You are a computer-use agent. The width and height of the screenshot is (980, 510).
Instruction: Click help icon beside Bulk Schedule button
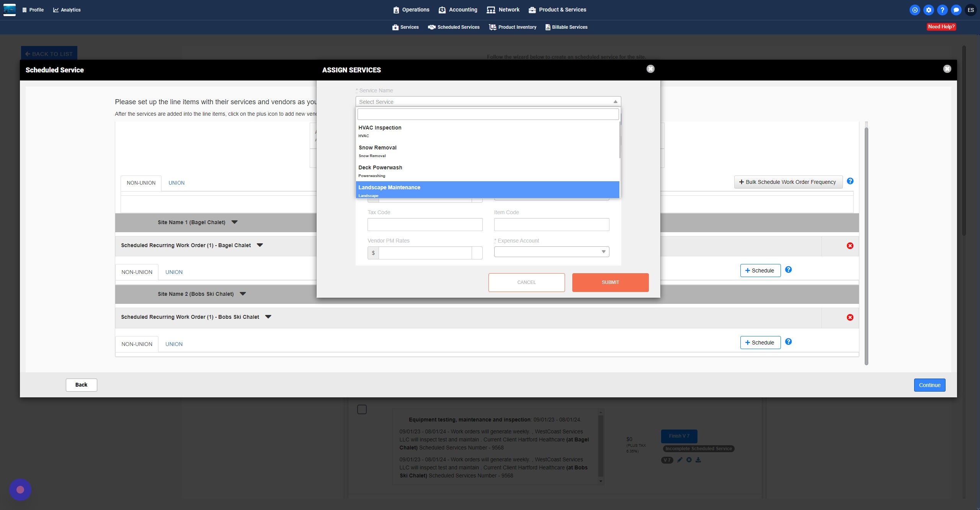(x=850, y=181)
